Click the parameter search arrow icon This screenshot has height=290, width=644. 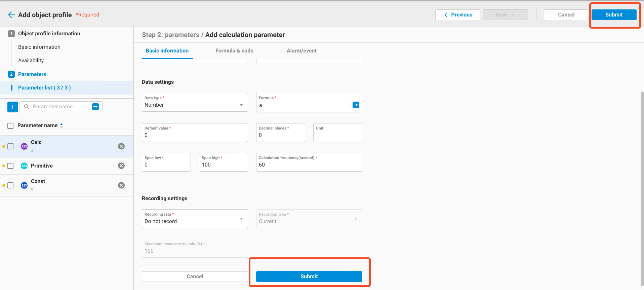(95, 107)
